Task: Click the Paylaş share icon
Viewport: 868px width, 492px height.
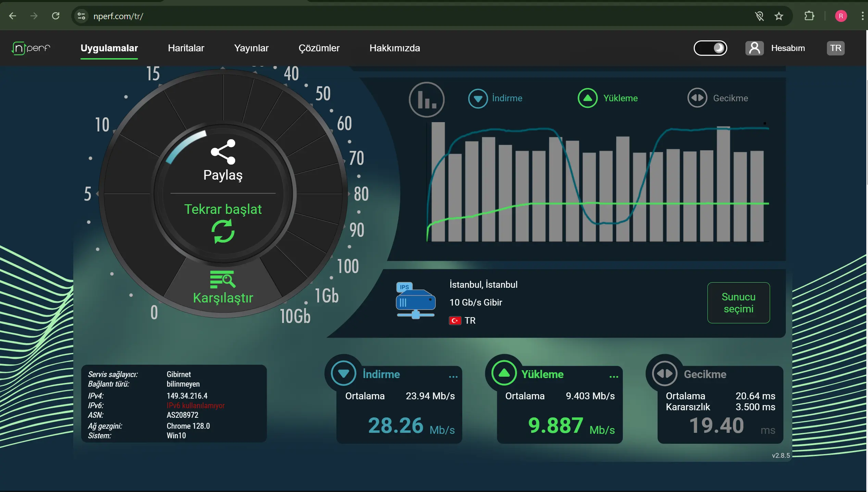Action: (x=223, y=152)
